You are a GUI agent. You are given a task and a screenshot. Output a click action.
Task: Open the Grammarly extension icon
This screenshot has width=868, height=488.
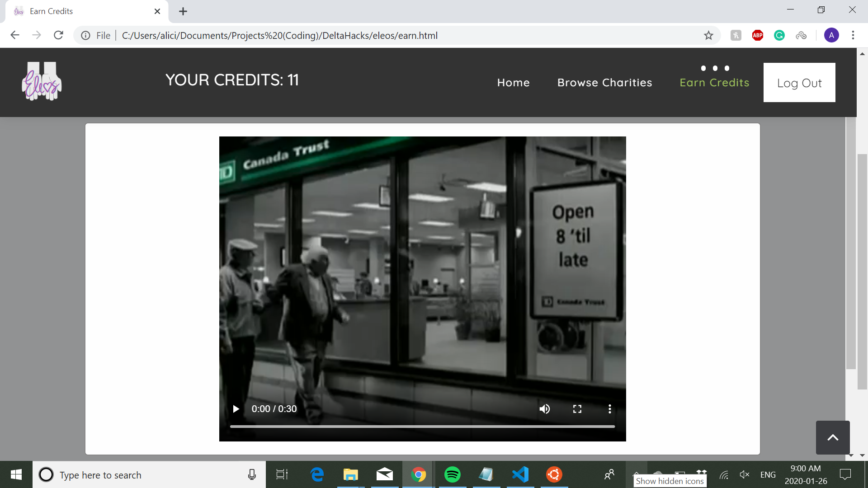click(779, 35)
